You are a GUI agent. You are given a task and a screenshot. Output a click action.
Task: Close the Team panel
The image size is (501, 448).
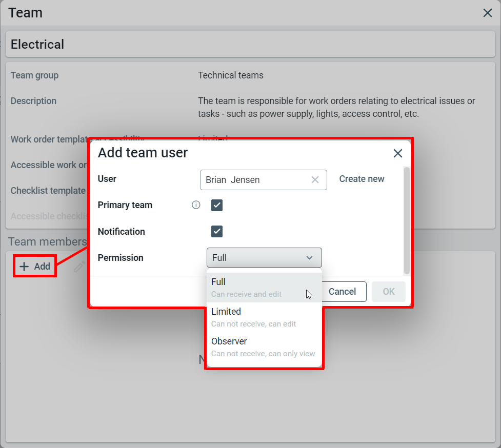click(487, 13)
